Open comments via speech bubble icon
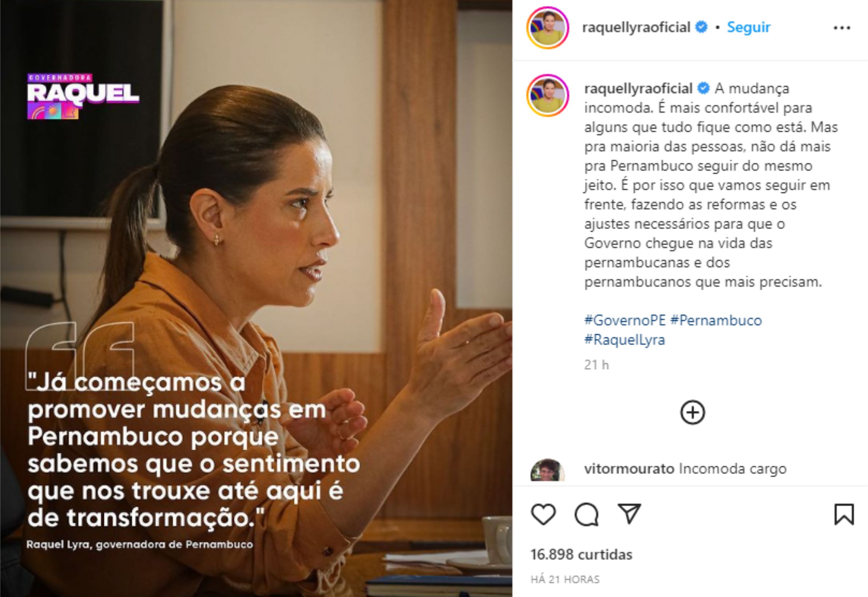 [x=587, y=515]
